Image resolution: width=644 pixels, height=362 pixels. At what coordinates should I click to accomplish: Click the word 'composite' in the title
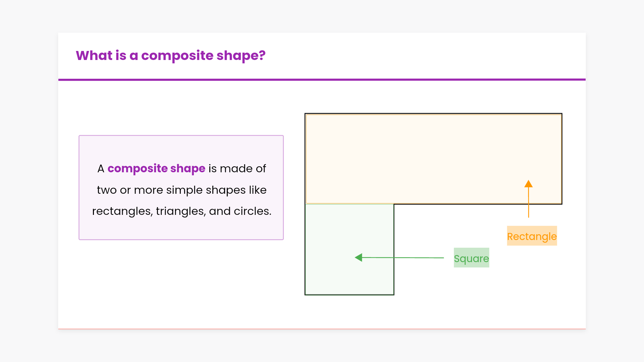coord(177,55)
